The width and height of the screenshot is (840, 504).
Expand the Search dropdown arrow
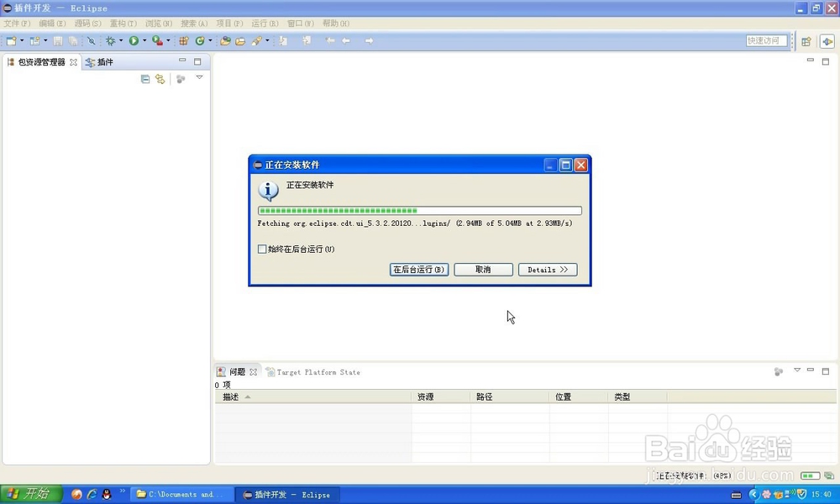tap(267, 40)
